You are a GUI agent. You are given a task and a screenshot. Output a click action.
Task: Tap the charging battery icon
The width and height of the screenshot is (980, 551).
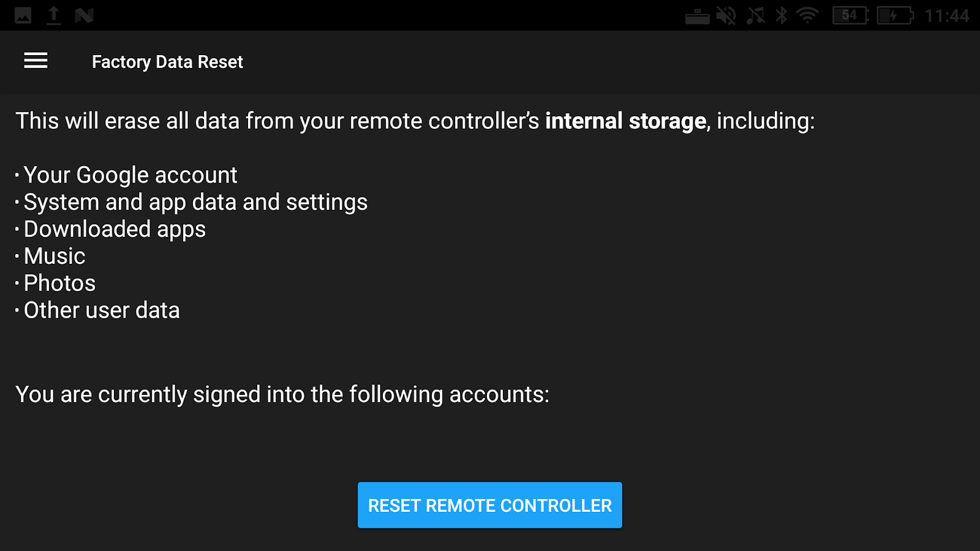click(895, 15)
